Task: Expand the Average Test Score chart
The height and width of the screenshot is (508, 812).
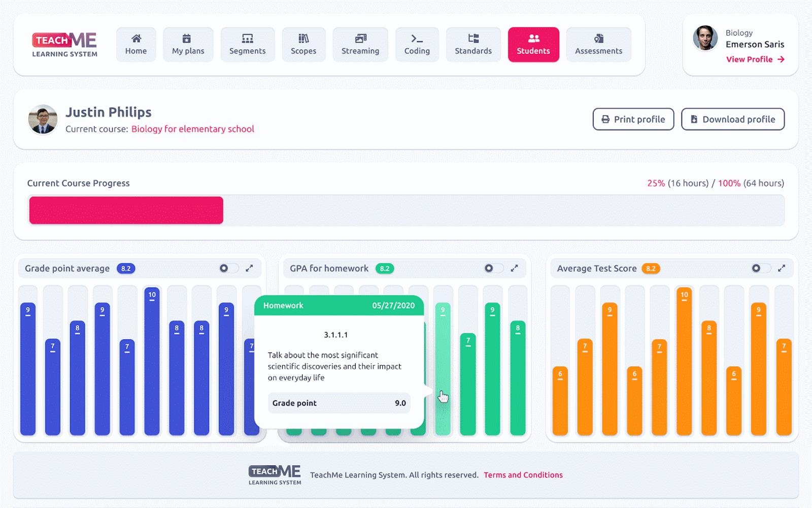Action: pos(782,268)
